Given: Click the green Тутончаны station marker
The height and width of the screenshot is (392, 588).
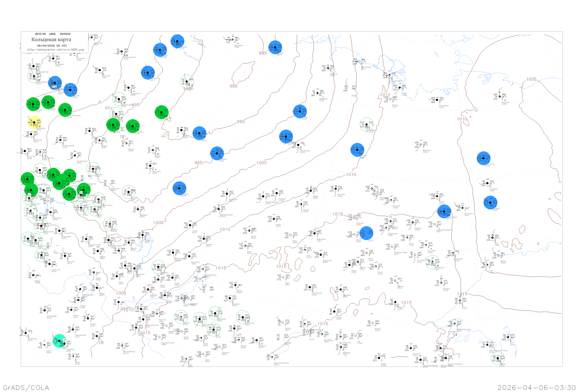Looking at the screenshot, I should point(162,112).
